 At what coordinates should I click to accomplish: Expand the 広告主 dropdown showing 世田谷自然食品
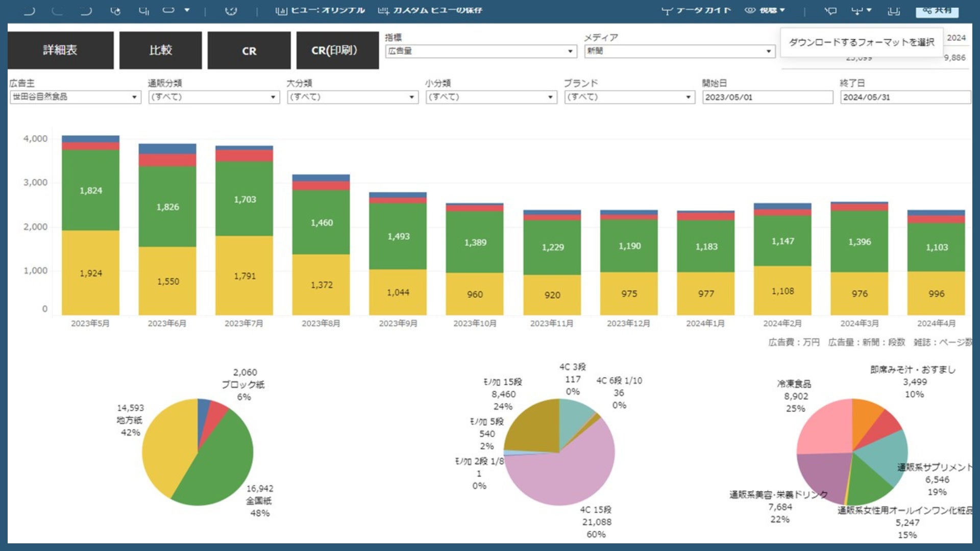(x=75, y=97)
